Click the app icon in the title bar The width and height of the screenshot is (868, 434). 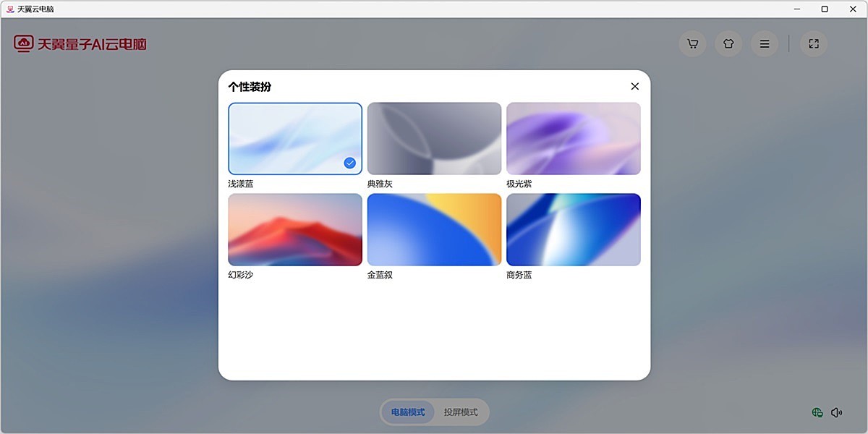[10, 9]
